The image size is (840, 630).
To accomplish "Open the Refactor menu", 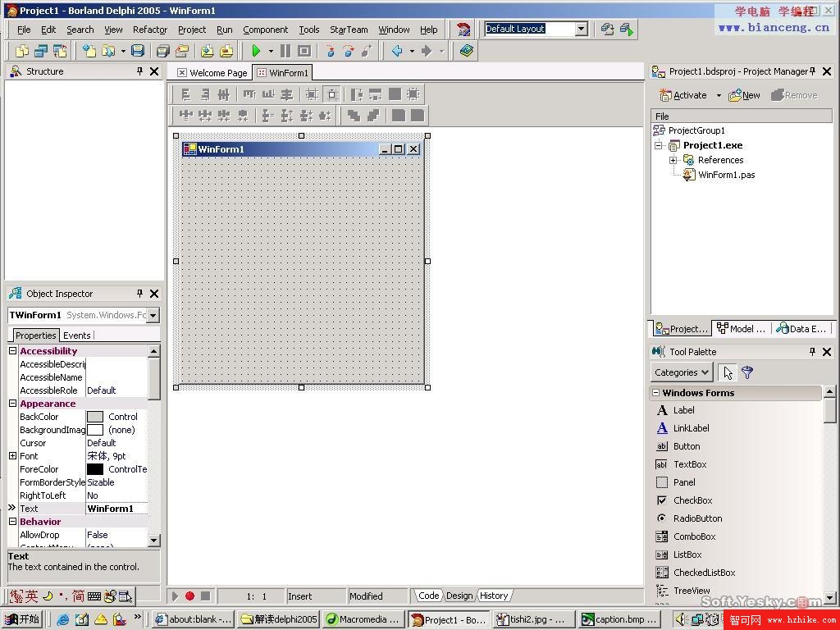I will 150,30.
